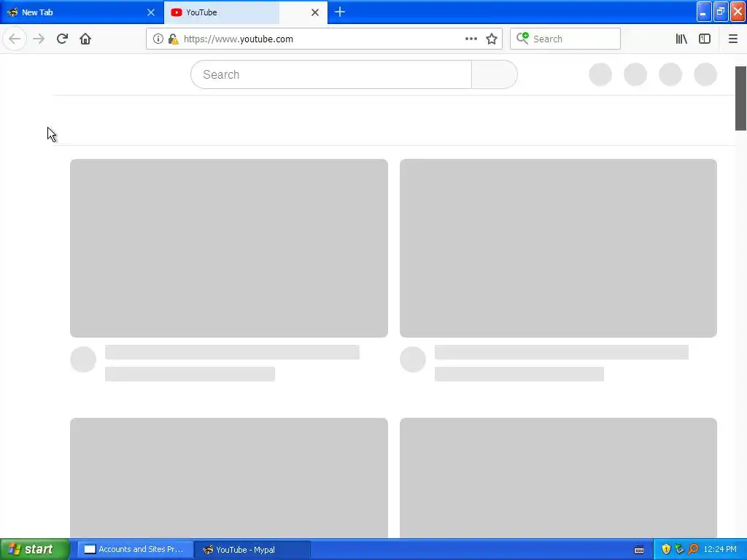Minimize the Mypal browser window

704,12
